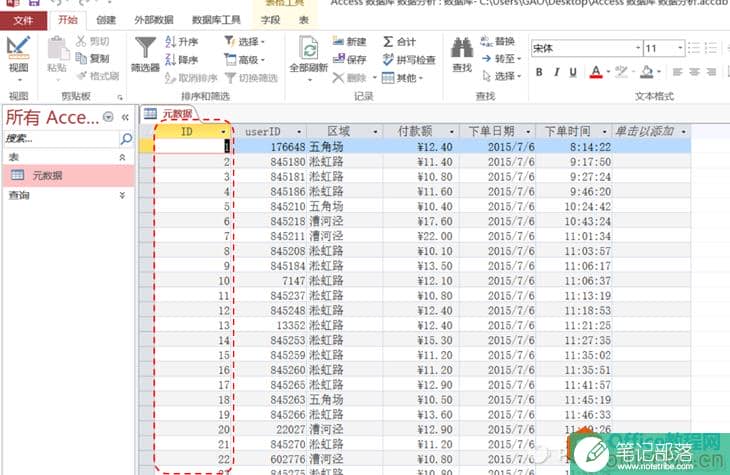Click 新建 new record icon
This screenshot has width=730, height=475.
pos(338,41)
